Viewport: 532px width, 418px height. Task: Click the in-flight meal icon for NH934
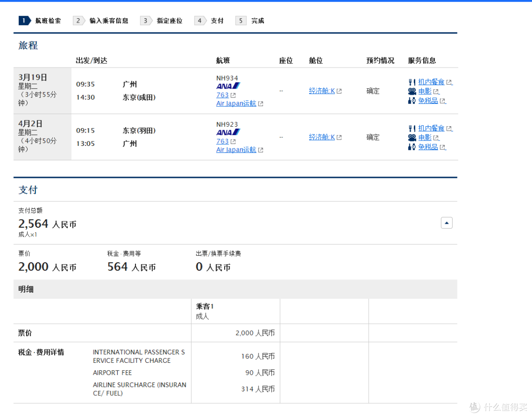pyautogui.click(x=412, y=82)
